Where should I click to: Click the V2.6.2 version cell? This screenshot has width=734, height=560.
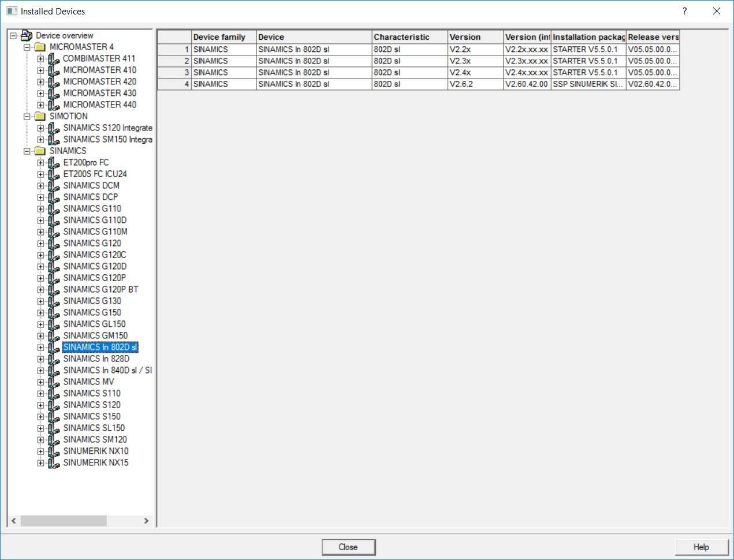pos(475,84)
